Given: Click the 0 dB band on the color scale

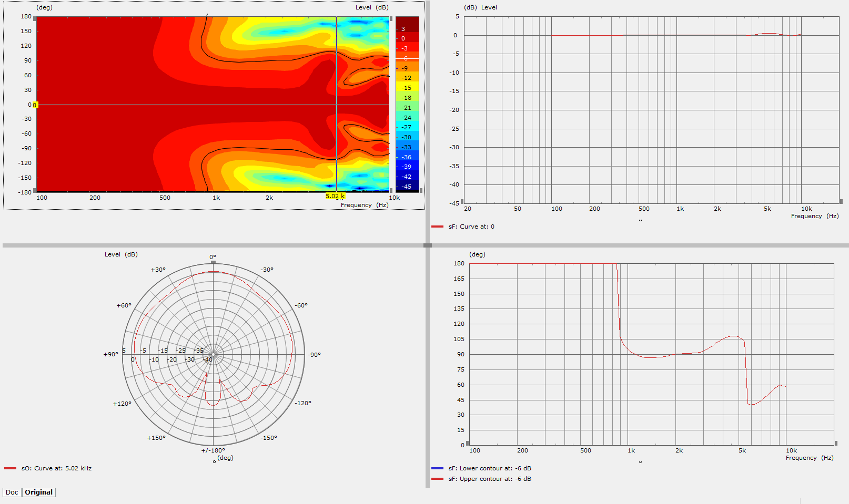Looking at the screenshot, I should (407, 38).
